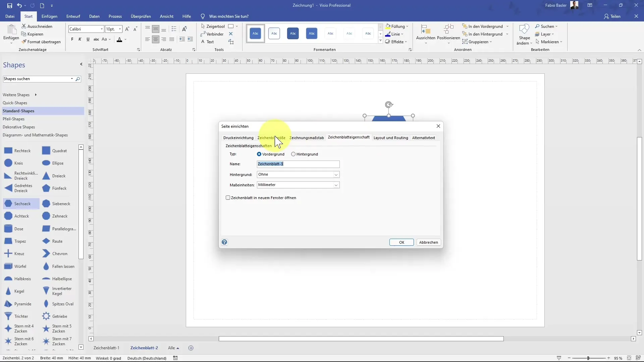Toggle italic formatting (K)
Image resolution: width=644 pixels, height=362 pixels.
(x=80, y=39)
